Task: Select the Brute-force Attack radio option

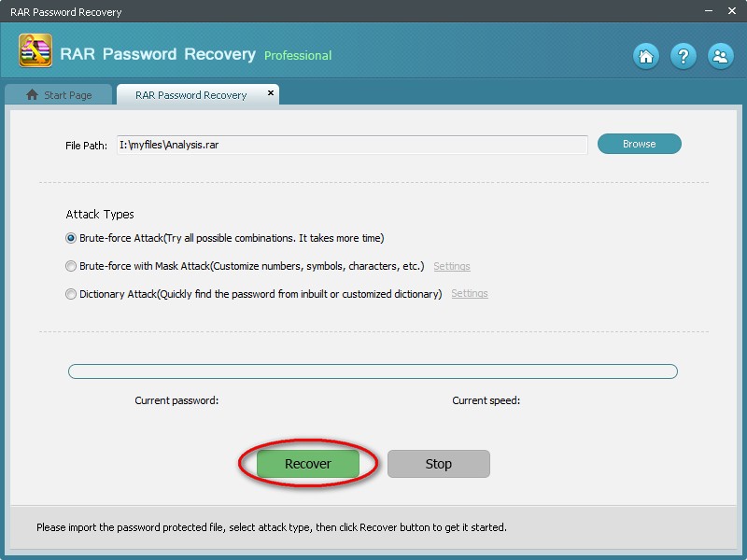Action: tap(71, 238)
